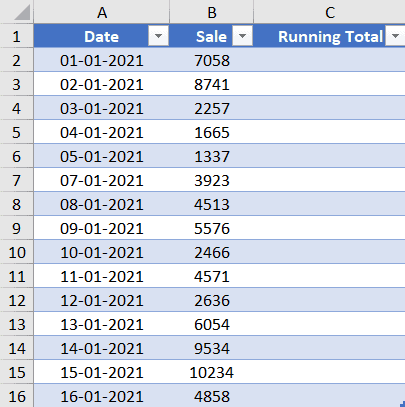Image resolution: width=405 pixels, height=407 pixels.
Task: Select the sale value 4858
Action: 212,396
